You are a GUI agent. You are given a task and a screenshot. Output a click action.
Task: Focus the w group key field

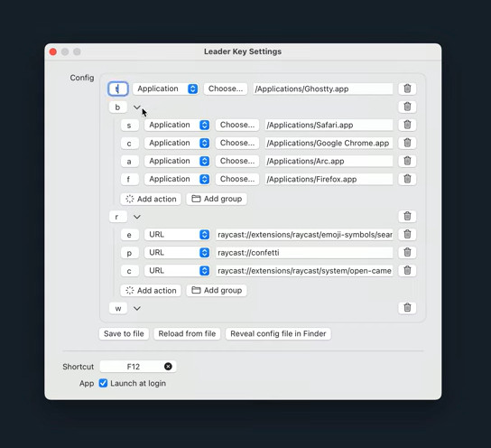(117, 308)
